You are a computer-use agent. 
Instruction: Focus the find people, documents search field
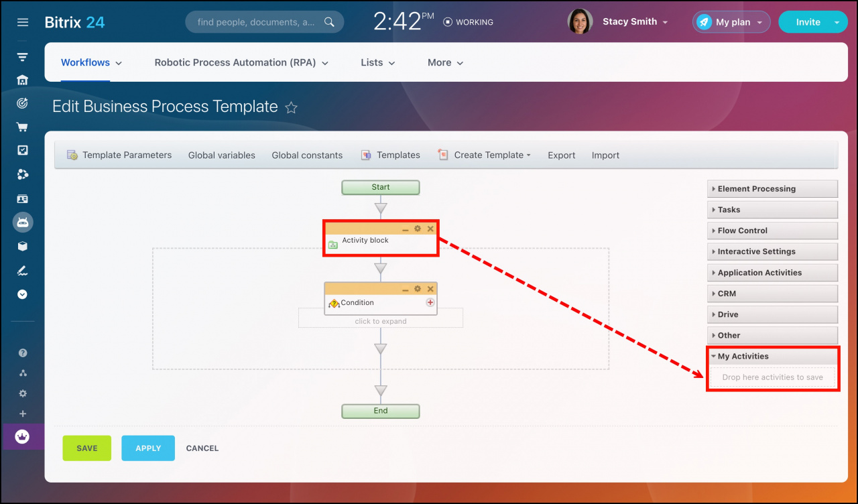tap(264, 22)
